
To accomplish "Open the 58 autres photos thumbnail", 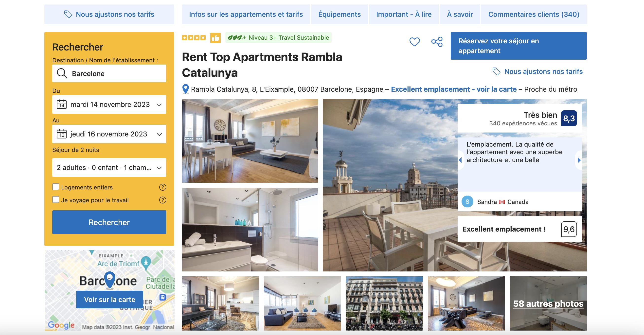I will point(548,303).
